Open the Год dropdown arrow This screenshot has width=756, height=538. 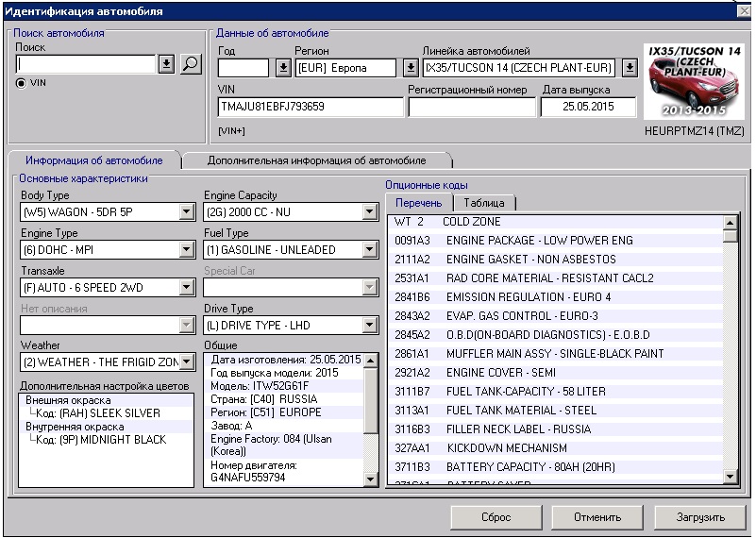283,68
